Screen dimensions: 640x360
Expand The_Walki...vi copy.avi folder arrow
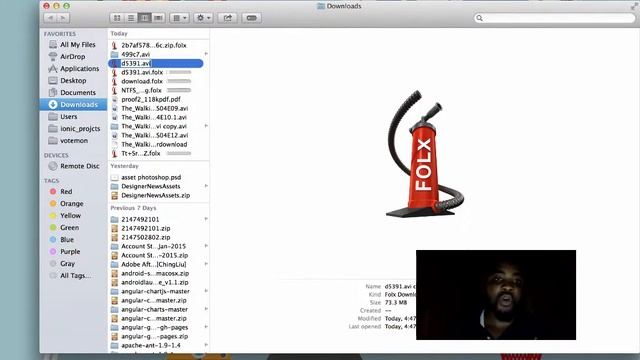(206, 126)
